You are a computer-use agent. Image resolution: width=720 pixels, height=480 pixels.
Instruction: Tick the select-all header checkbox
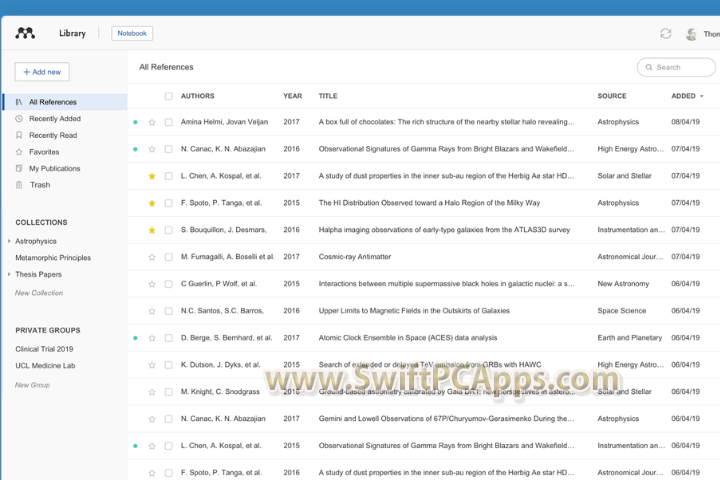pyautogui.click(x=169, y=96)
